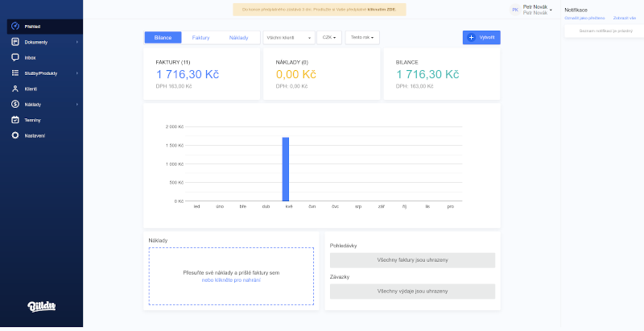This screenshot has height=331, width=644.
Task: Click the Termíny calendar icon
Action: 15,119
